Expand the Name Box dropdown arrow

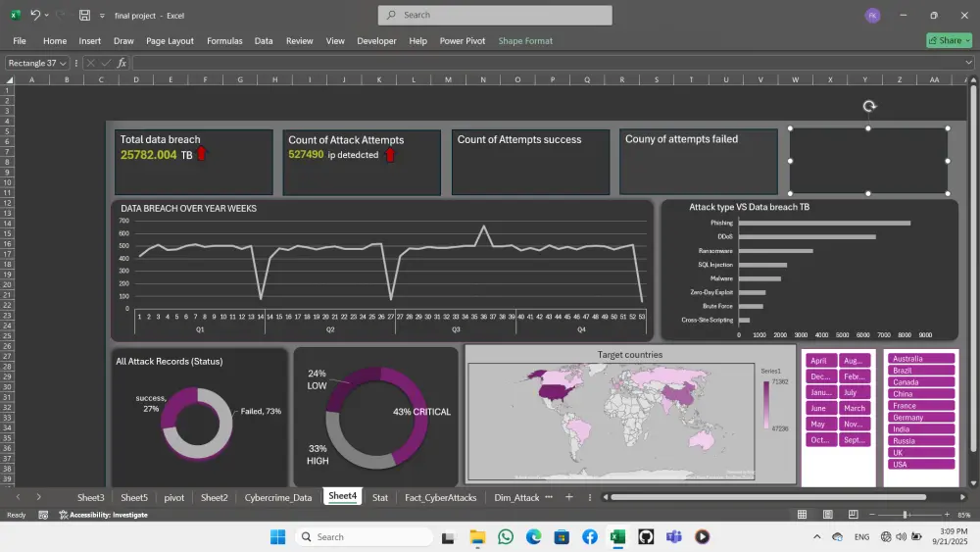click(63, 63)
